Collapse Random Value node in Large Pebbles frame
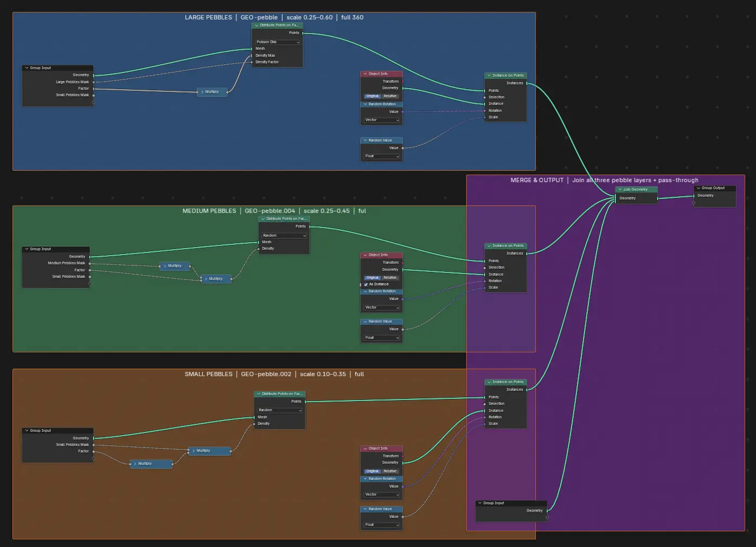The image size is (756, 547). (x=365, y=141)
